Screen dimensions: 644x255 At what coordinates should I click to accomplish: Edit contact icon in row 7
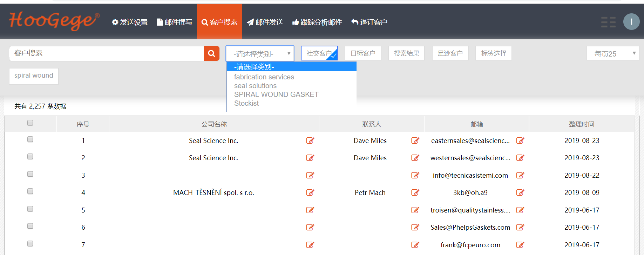point(415,245)
